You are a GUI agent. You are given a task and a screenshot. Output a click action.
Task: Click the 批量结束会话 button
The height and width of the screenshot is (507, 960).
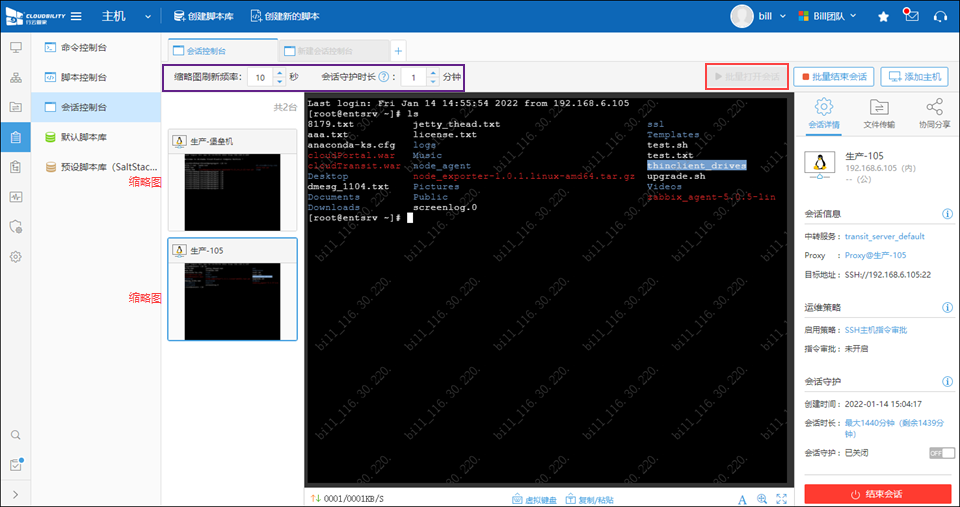pos(834,77)
